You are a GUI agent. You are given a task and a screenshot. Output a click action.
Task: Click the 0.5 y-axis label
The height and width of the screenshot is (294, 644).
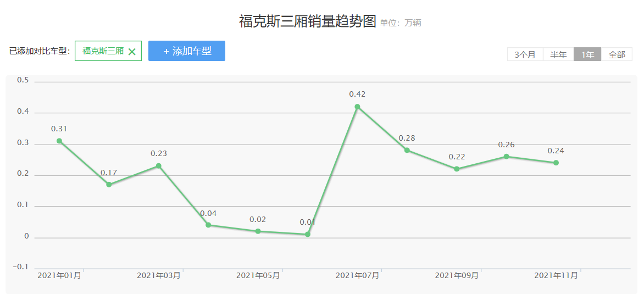point(23,80)
